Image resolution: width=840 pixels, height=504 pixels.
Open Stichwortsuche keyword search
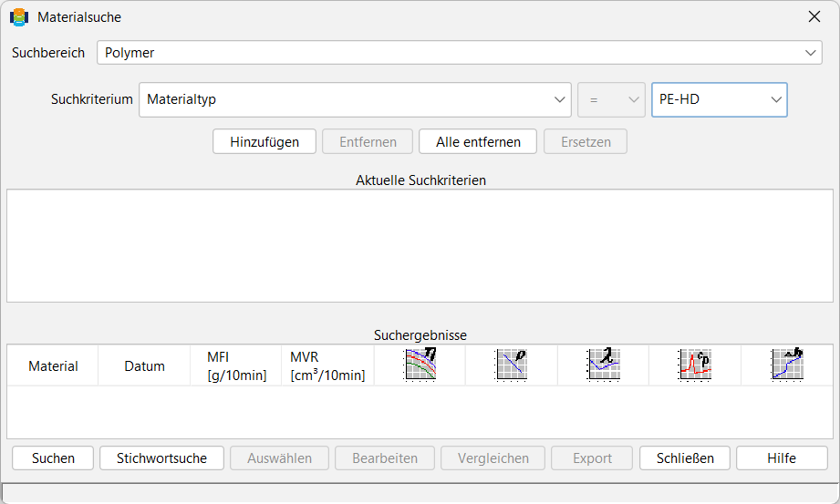pos(161,458)
